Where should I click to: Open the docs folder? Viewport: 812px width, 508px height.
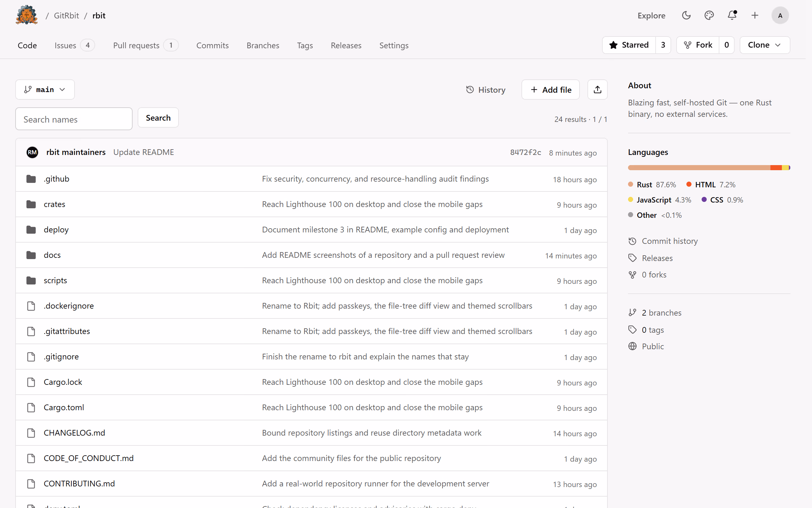pyautogui.click(x=52, y=255)
